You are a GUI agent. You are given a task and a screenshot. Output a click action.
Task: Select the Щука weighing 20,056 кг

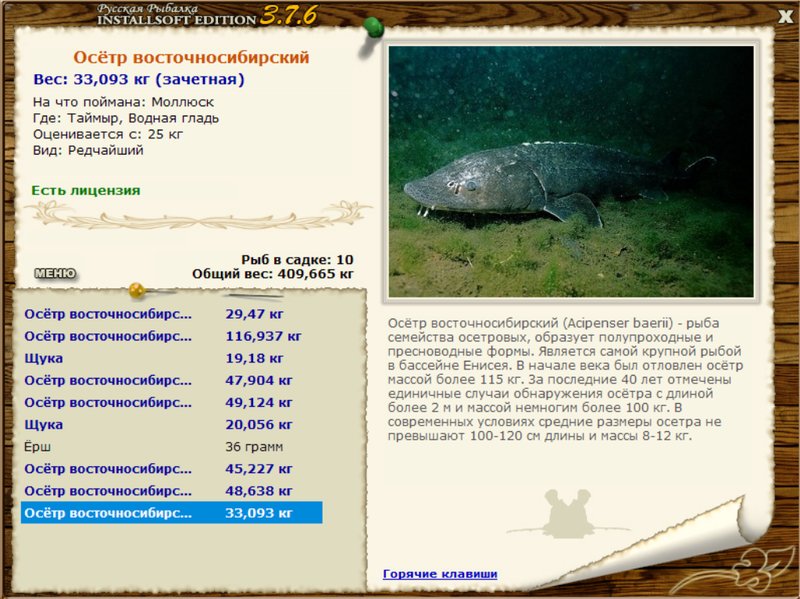171,425
